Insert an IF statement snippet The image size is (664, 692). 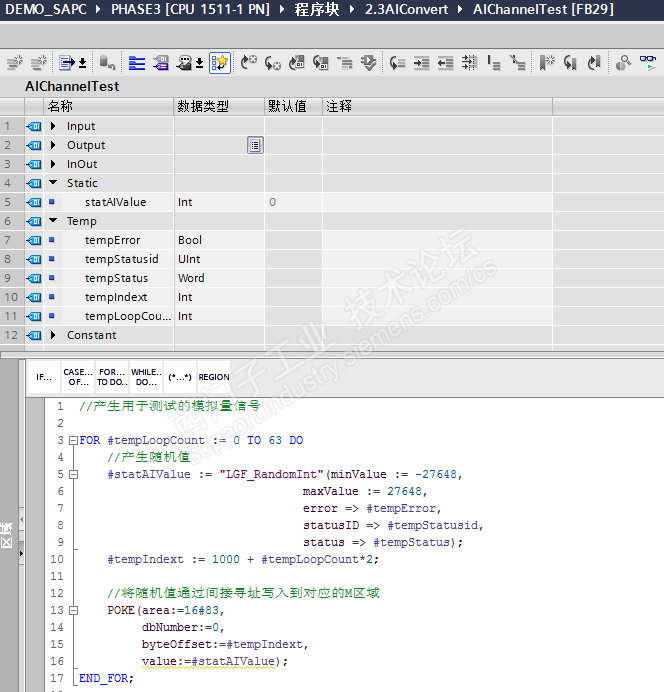point(44,378)
